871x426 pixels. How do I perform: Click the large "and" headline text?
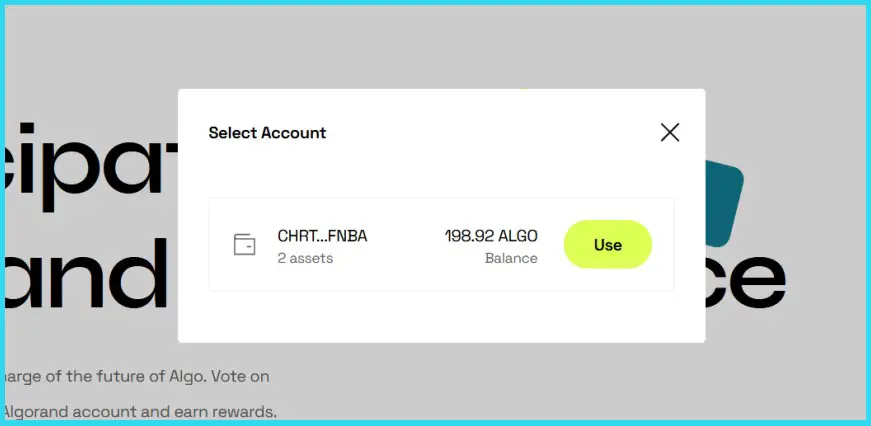88,270
